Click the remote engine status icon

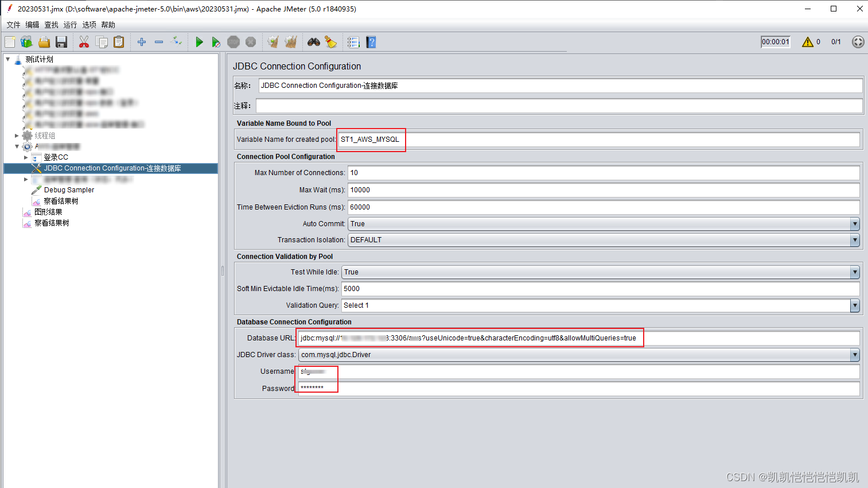[858, 42]
